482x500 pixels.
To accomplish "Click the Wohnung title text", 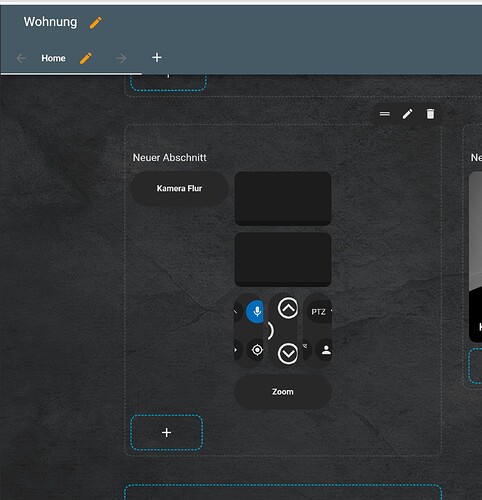I will tap(50, 22).
